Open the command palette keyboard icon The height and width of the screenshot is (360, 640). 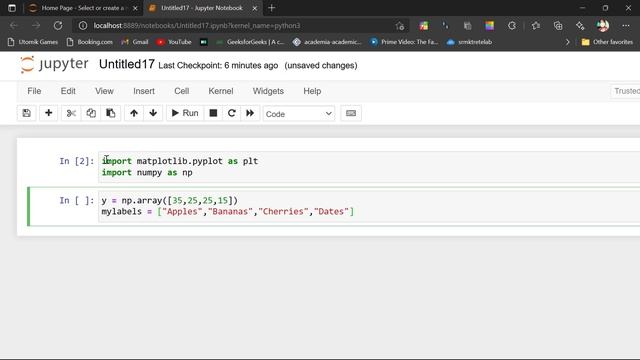pyautogui.click(x=351, y=113)
